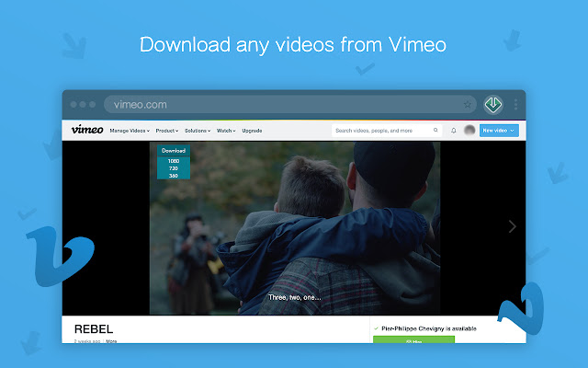The image size is (588, 368).
Task: Open the Solutions menu
Action: 198,131
